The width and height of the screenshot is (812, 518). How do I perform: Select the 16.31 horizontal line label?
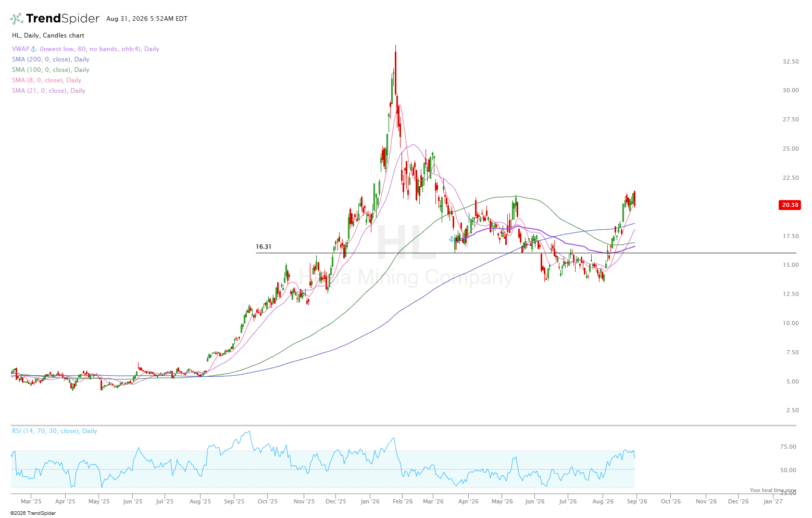(264, 247)
